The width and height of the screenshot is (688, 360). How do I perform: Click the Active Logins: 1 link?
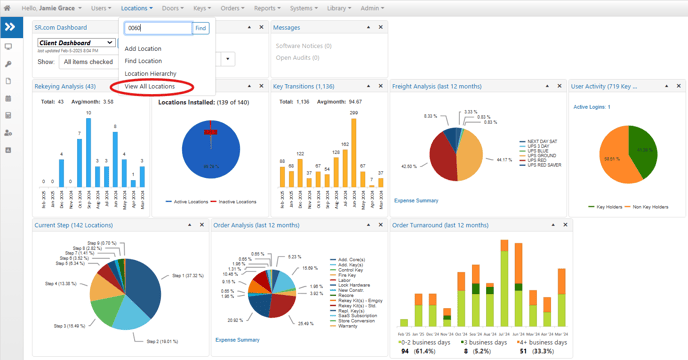(592, 107)
